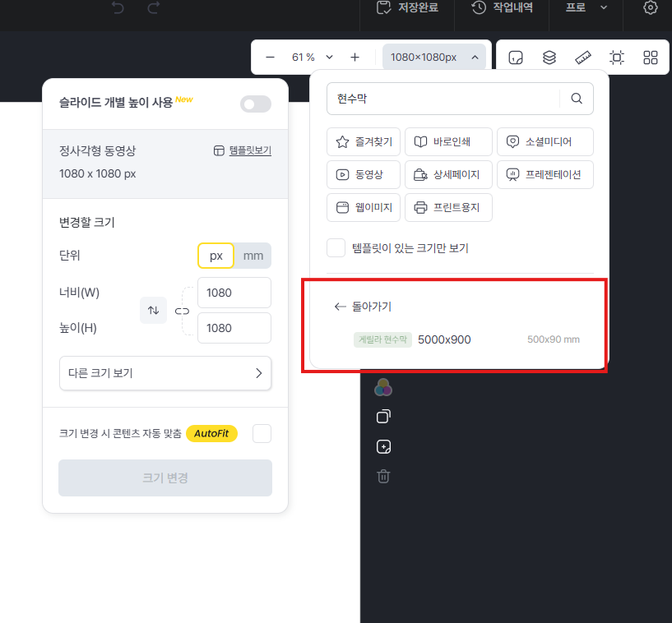Select the 바로인쇄 category
The width and height of the screenshot is (672, 623).
[448, 141]
